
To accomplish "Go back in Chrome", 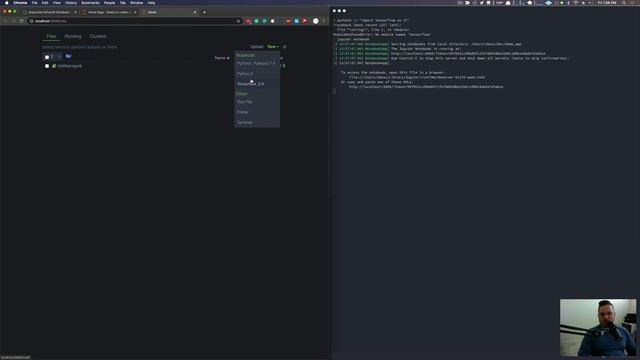I will (5, 21).
